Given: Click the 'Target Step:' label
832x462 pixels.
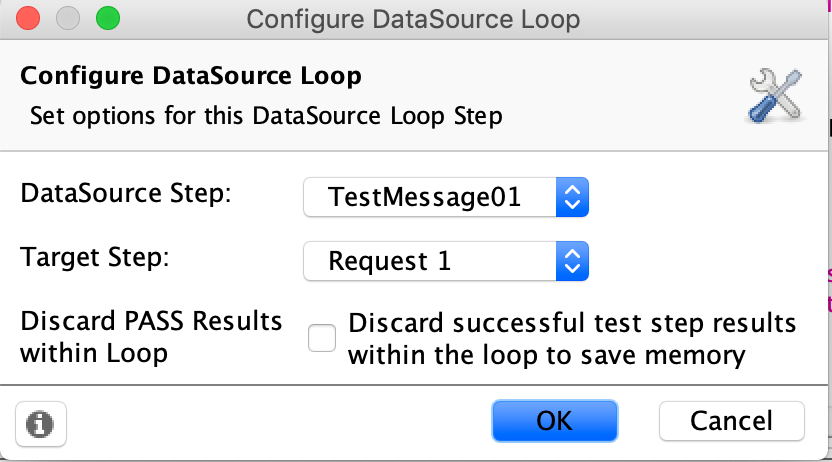Looking at the screenshot, I should [95, 257].
